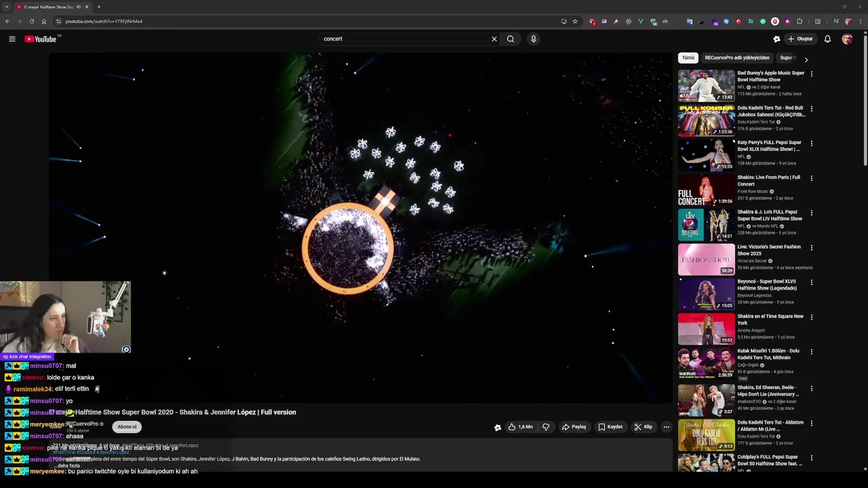Screen dimensions: 868x488
Task: Open the YouTube guide hamburger menu
Action: 12,39
